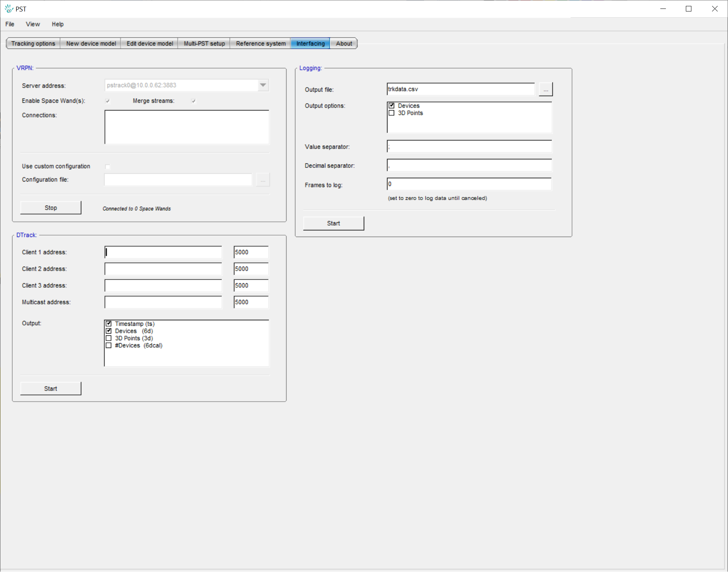Click the PST app icon in title bar
Image resolution: width=728 pixels, height=575 pixels.
[9, 9]
